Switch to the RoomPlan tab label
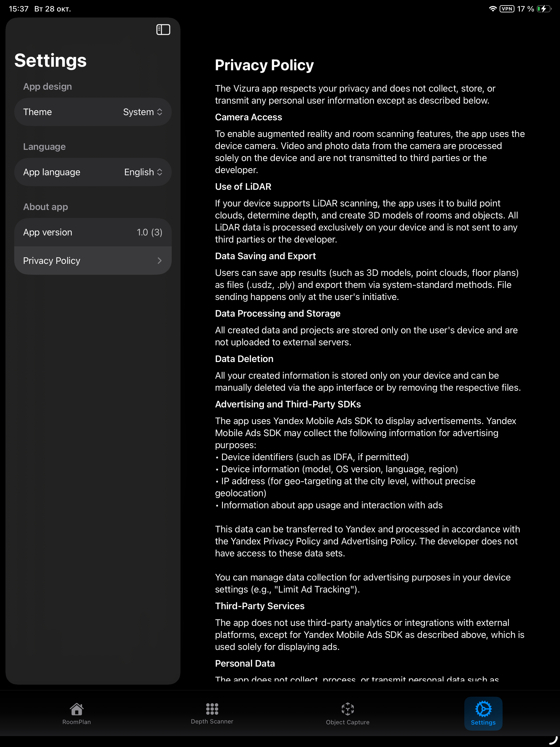The height and width of the screenshot is (747, 560). tap(77, 722)
